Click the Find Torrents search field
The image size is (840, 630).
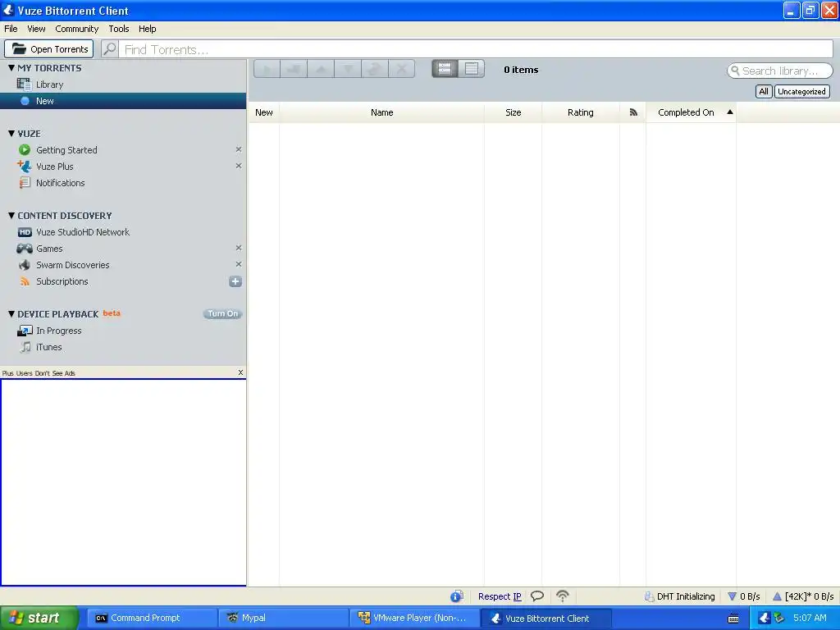tap(476, 49)
